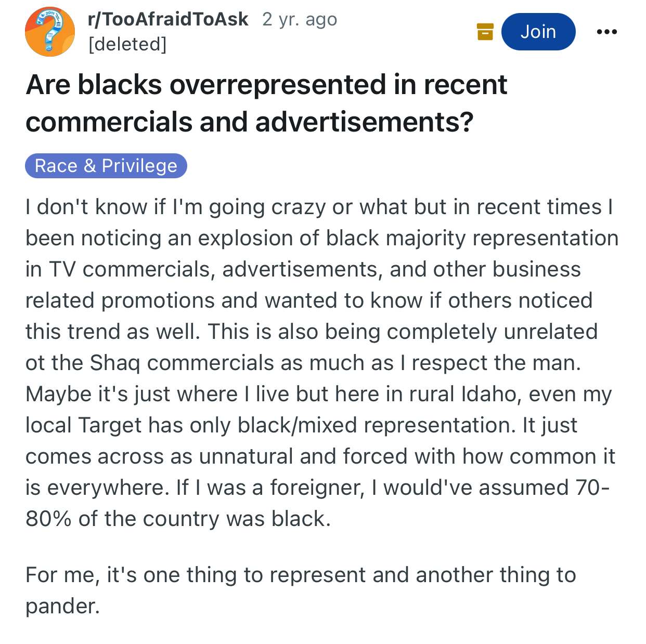The width and height of the screenshot is (646, 644).
Task: Click the closing paragraph starting 'For me, it's'
Action: (x=301, y=590)
